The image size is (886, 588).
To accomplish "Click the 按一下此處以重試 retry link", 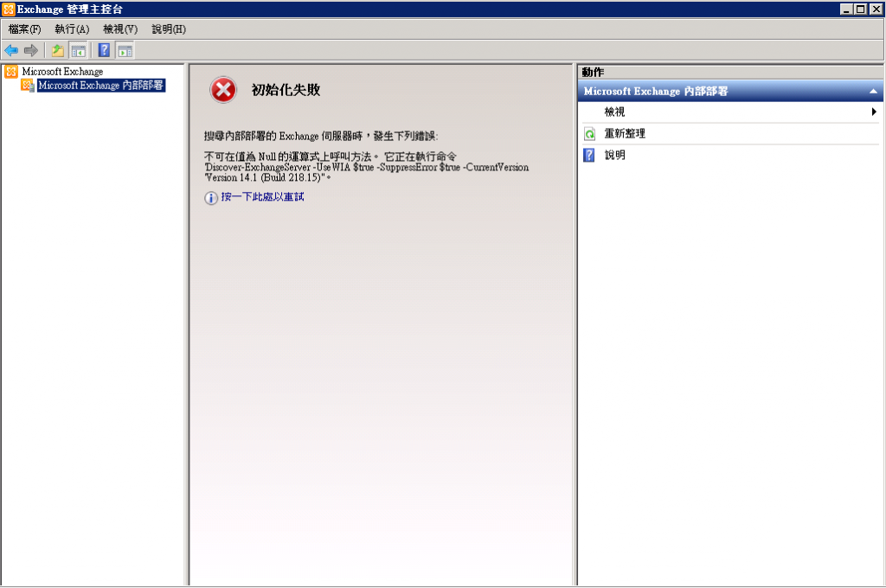I will pyautogui.click(x=262, y=196).
